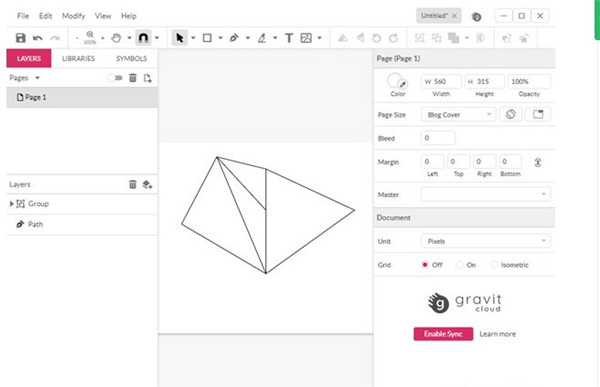Open the Learn more link
Screen dimensions: 600x387
[497, 334]
